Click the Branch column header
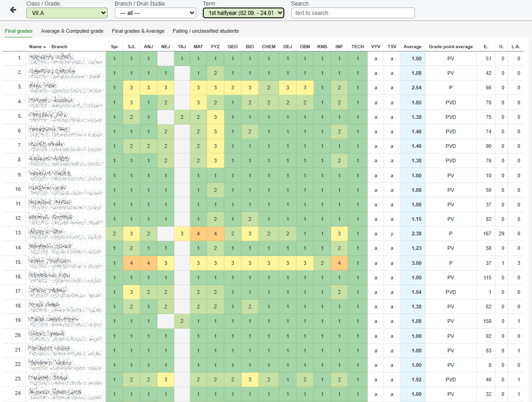The height and width of the screenshot is (402, 532). 59,46
